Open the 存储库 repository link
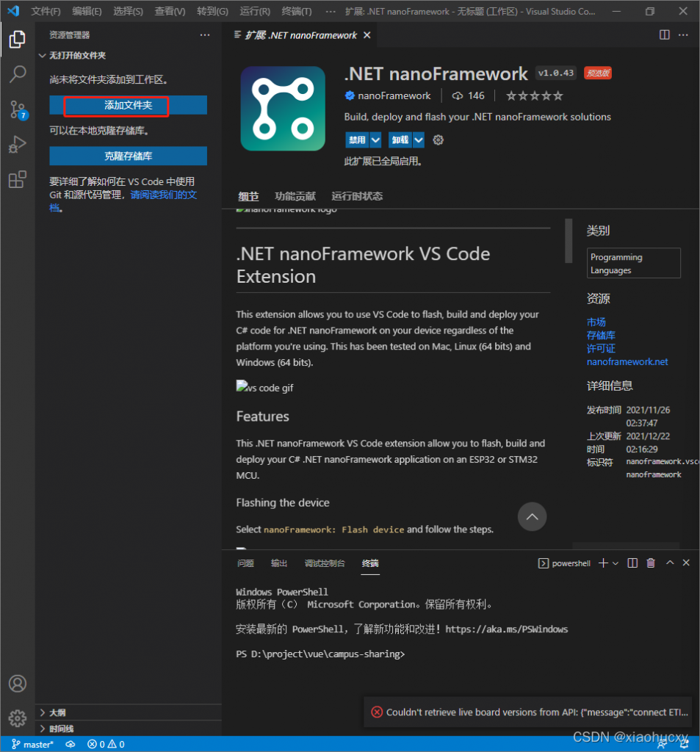The image size is (700, 752). click(x=601, y=335)
